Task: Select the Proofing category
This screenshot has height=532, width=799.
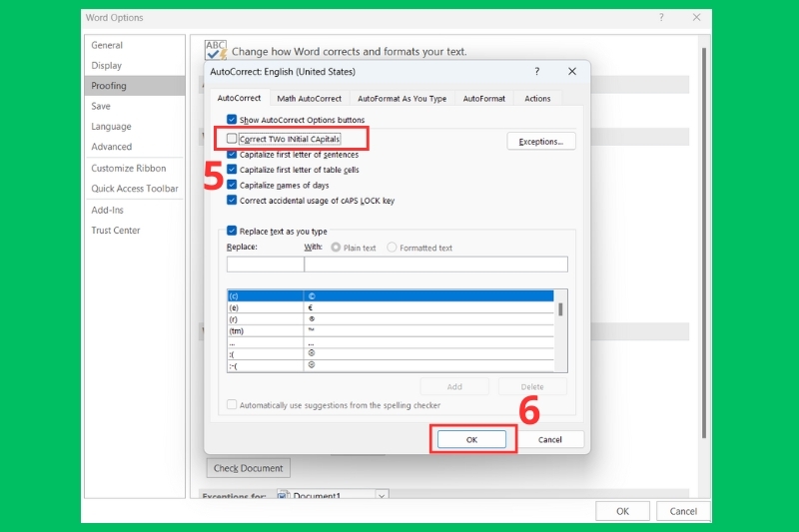Action: [x=135, y=86]
